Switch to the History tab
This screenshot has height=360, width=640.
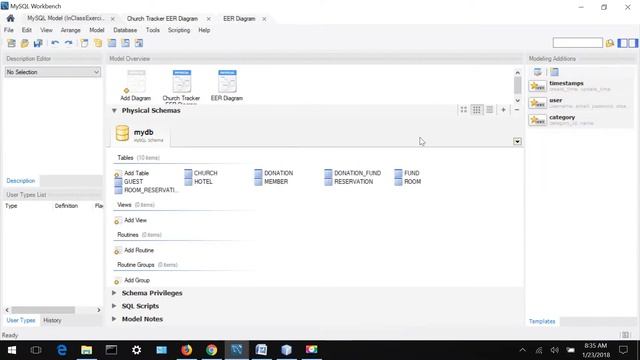coord(52,320)
